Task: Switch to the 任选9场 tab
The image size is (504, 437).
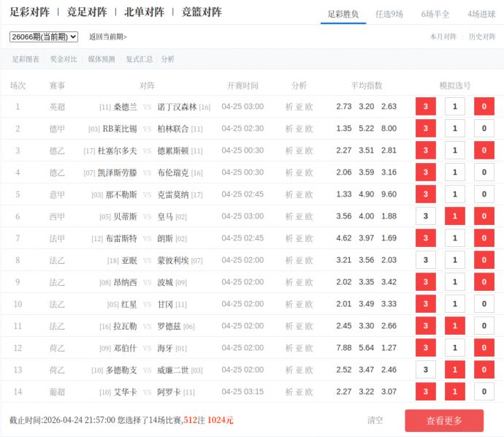Action: pos(389,14)
